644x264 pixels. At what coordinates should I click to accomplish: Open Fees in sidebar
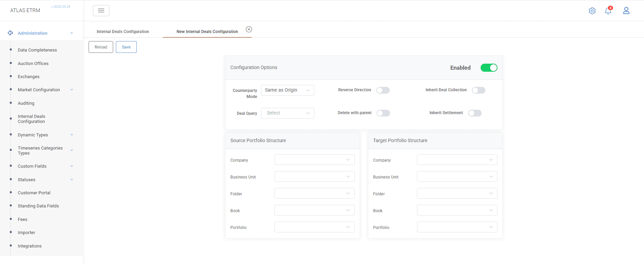pos(23,220)
